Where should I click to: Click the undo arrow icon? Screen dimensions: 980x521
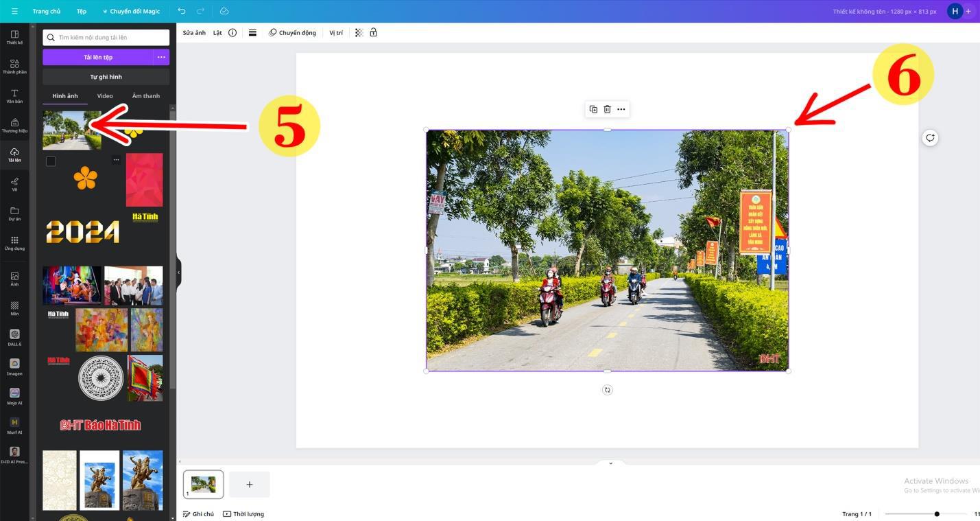[x=181, y=11]
